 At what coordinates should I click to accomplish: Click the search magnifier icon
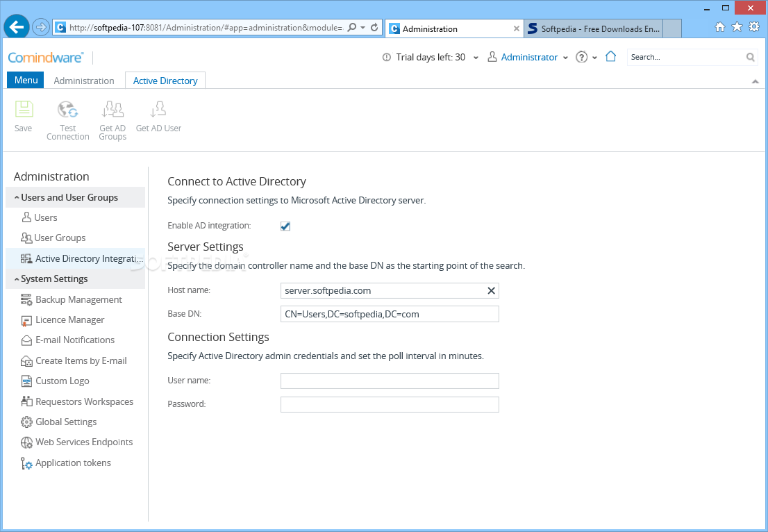tap(751, 58)
